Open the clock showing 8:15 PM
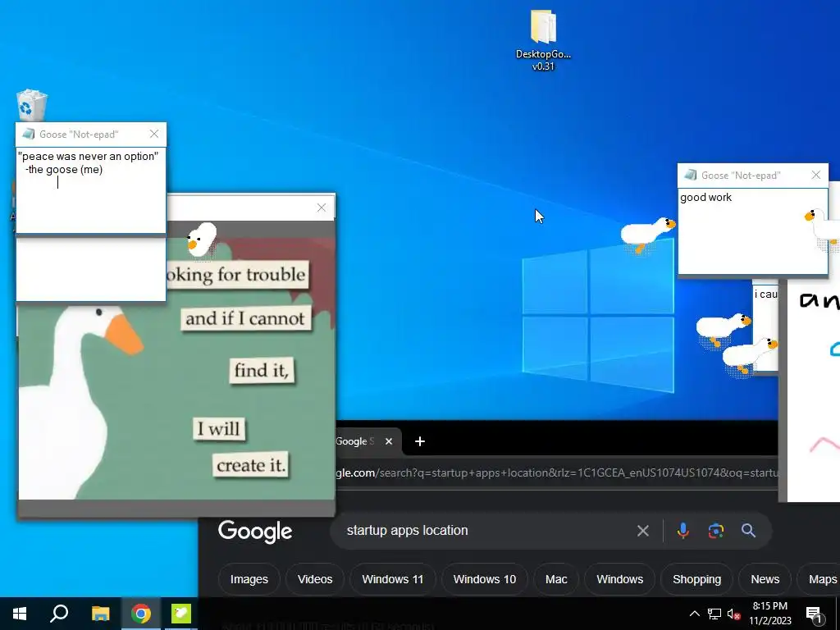The width and height of the screenshot is (840, 630). pyautogui.click(x=769, y=614)
